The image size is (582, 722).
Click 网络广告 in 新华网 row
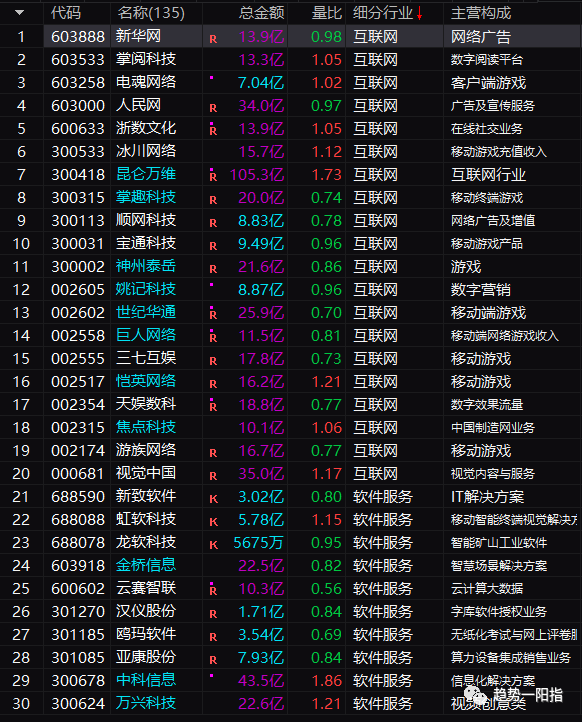point(481,36)
